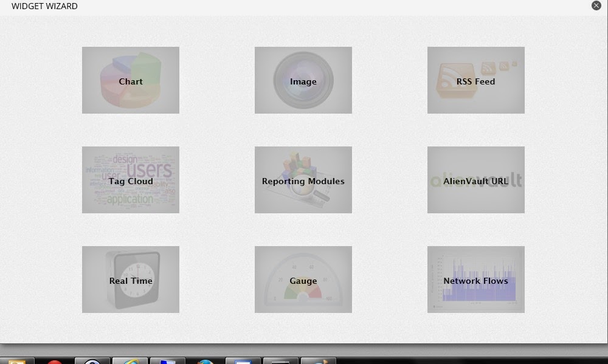Select the AlienVault URL widget
This screenshot has width=608, height=364.
click(475, 180)
